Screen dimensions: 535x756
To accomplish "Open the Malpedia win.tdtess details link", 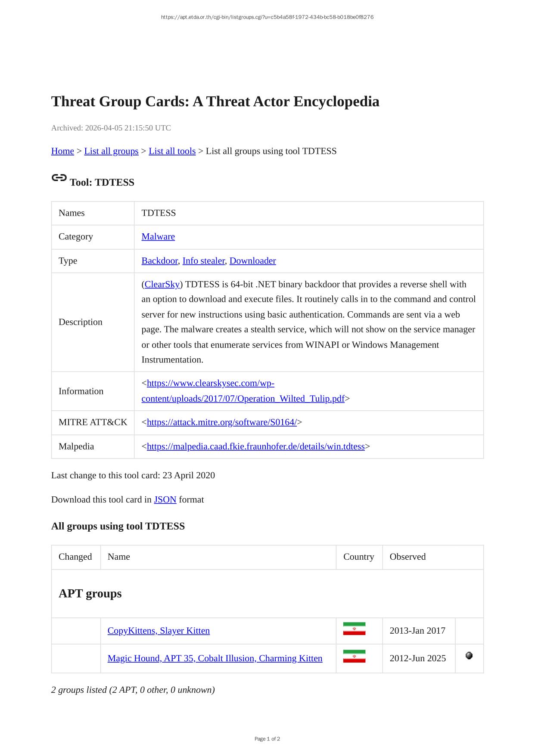I will [x=255, y=446].
